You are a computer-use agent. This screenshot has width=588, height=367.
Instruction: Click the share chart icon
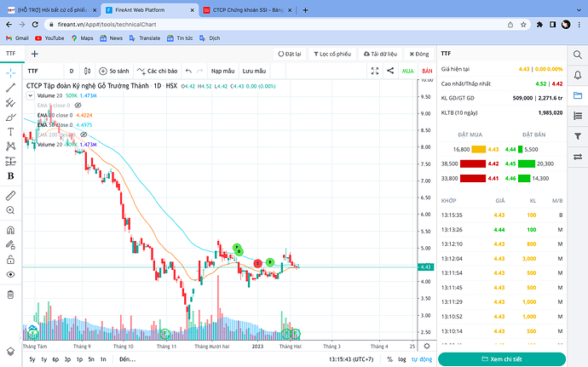click(x=390, y=71)
